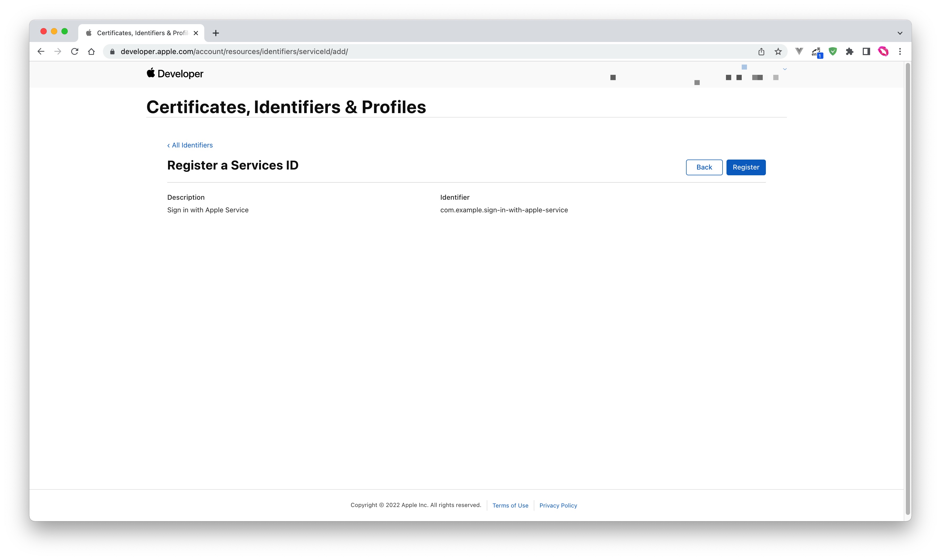The width and height of the screenshot is (941, 560).
Task: Bookmark this page with star icon
Action: 778,51
